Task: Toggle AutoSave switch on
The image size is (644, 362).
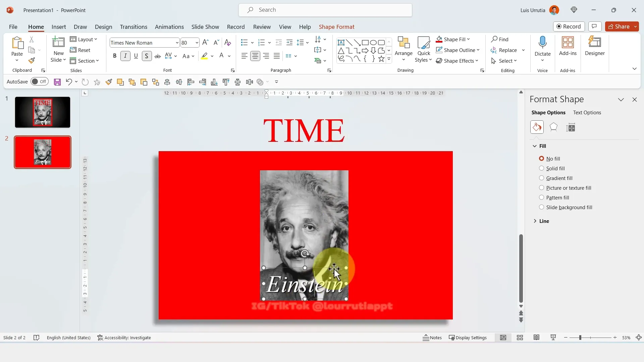Action: pos(39,81)
